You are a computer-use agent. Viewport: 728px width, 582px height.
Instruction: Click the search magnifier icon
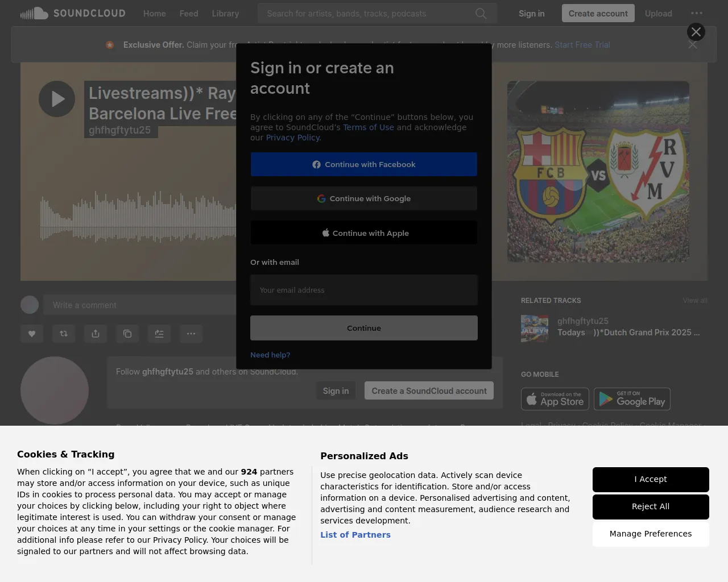(481, 13)
